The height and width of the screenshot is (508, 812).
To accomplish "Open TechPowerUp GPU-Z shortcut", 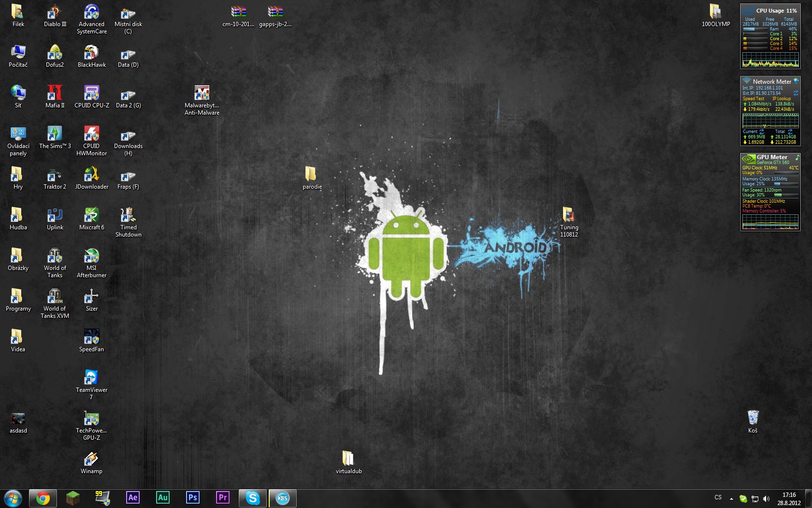I will tap(92, 426).
